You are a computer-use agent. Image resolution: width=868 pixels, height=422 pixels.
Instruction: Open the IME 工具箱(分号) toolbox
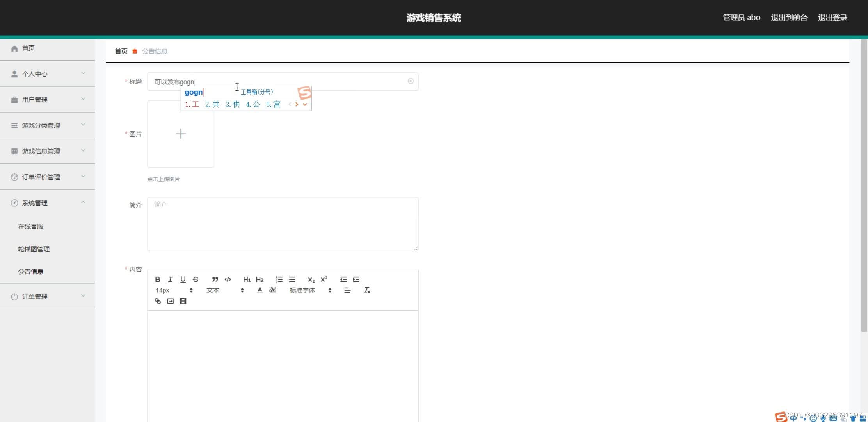click(x=257, y=92)
